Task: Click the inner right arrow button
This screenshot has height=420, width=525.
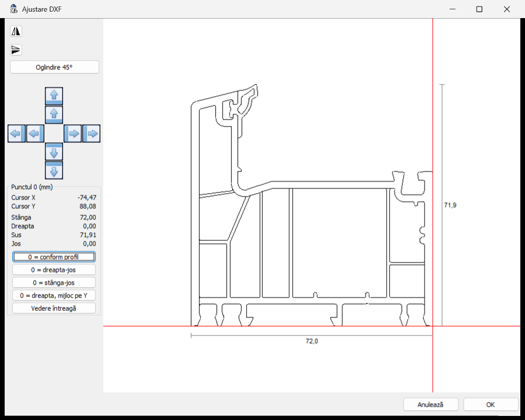Action: coord(73,134)
